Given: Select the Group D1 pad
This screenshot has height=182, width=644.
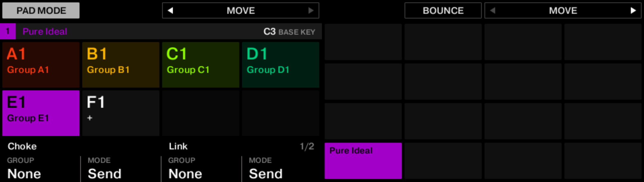Looking at the screenshot, I should coord(281,64).
